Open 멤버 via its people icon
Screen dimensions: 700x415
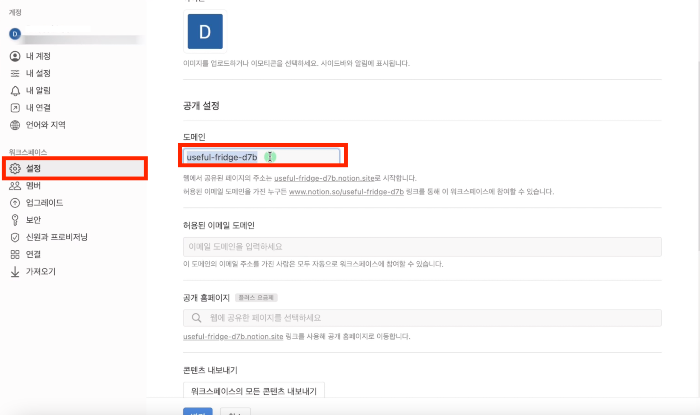click(x=15, y=186)
